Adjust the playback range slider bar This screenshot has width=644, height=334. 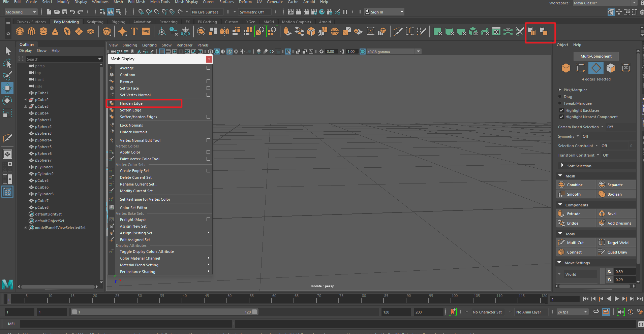(165, 312)
